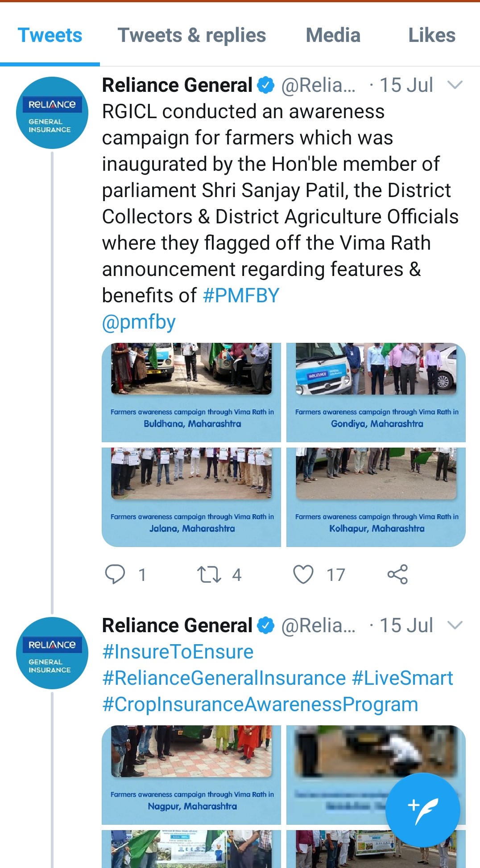Open the second tweet's Reliance General avatar
This screenshot has height=868, width=480.
tap(52, 653)
